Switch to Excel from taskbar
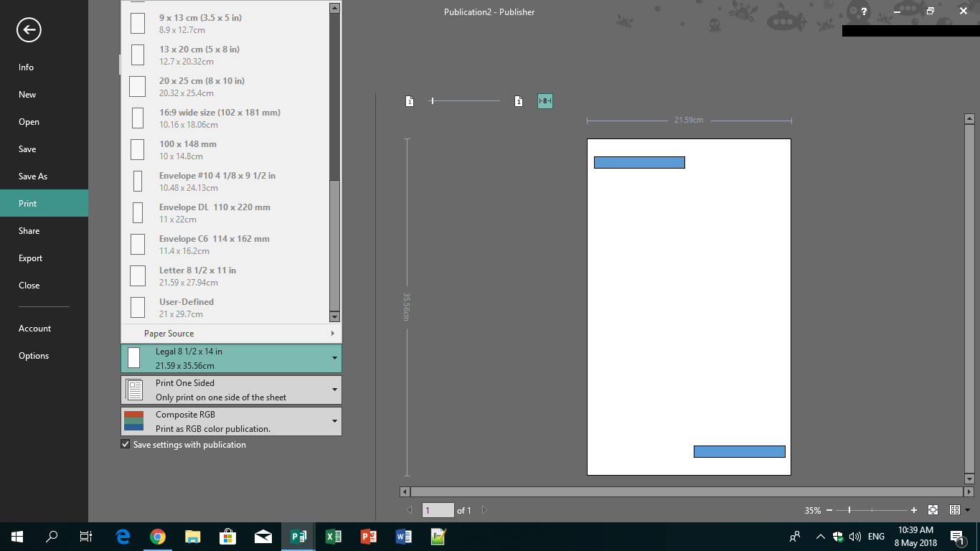980x551 pixels. (334, 537)
